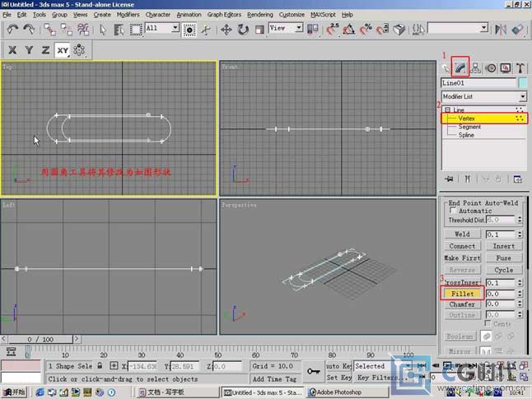Select the Move tool
This screenshot has width=532, height=399.
(226, 30)
